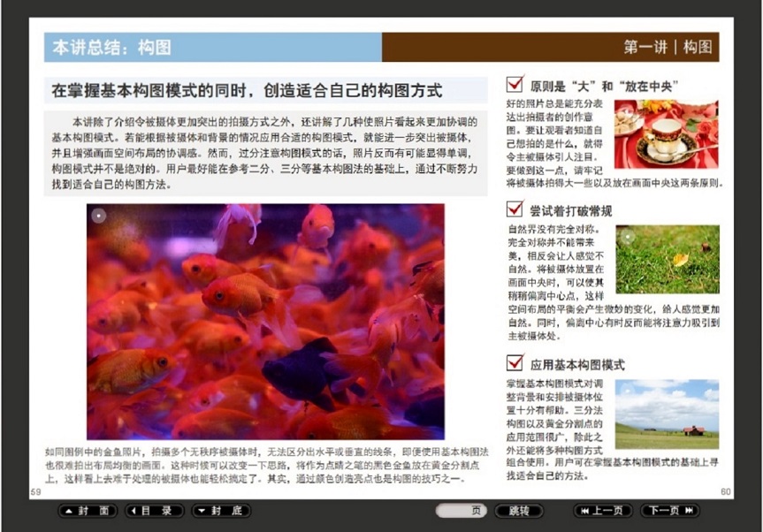Image resolution: width=763 pixels, height=532 pixels.
Task: Click the brown 第一讲｜构图 header
Action: 550,47
